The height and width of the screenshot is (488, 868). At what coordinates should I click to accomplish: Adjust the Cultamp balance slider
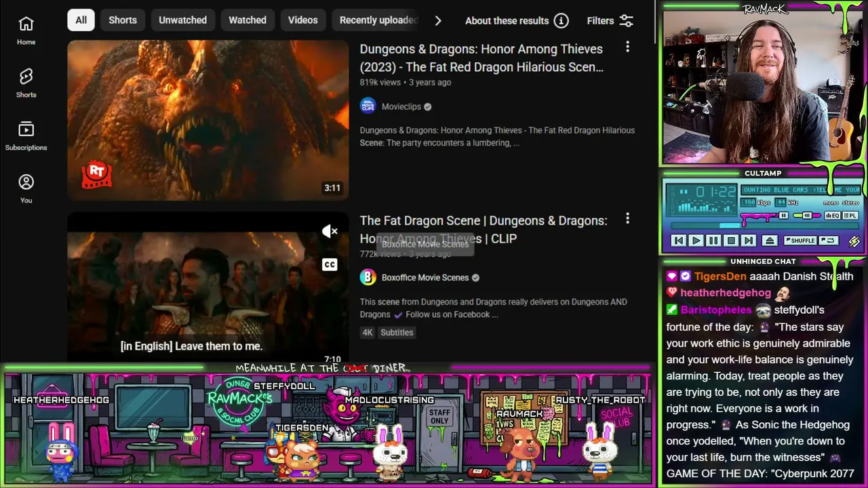point(807,216)
